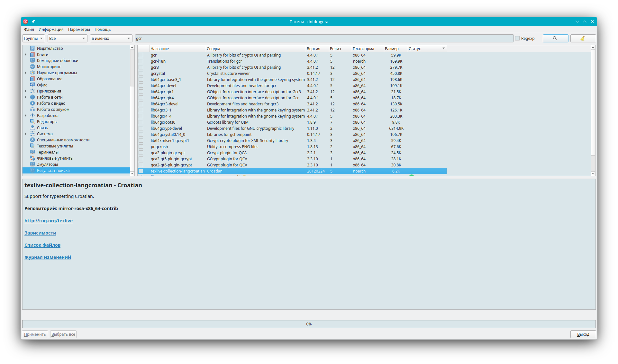Click the Работа с видео category icon

pos(32,103)
